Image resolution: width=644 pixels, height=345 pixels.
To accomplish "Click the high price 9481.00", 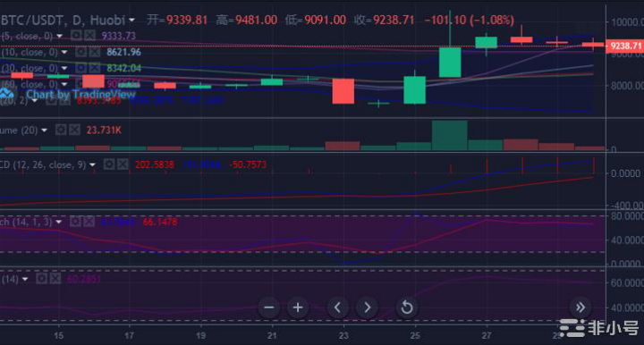I will [256, 20].
